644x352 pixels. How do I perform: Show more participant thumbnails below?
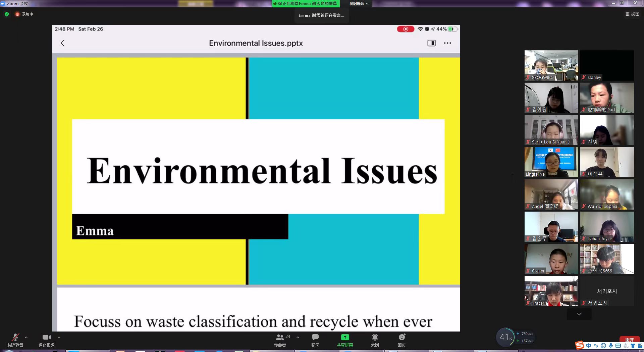point(579,314)
